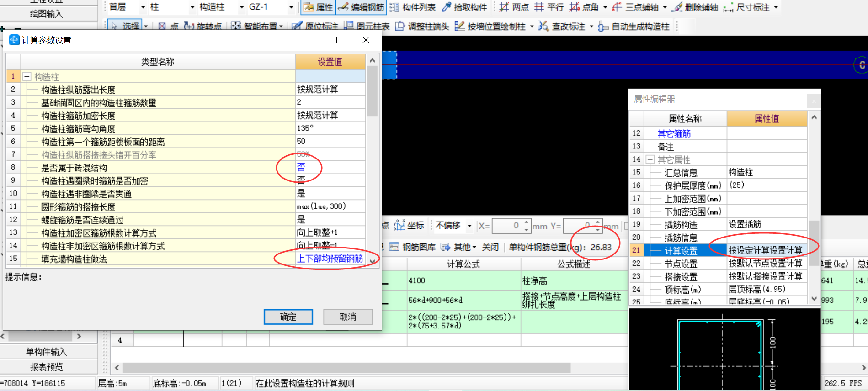Viewport: 868px width, 391px height.
Task: Click the 圆形箍筋的搭接长度 value max(lae,300)
Action: click(x=330, y=206)
